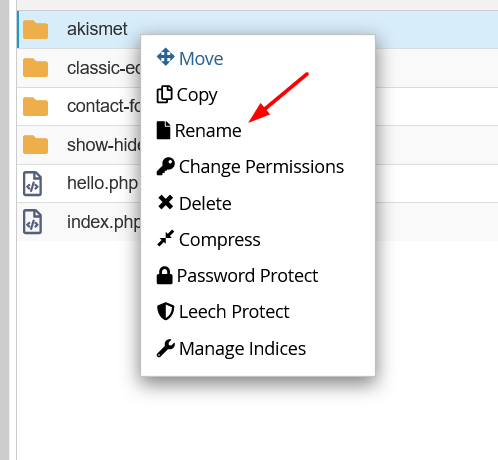
Task: Click the key icon for Change Permissions
Action: 165,166
